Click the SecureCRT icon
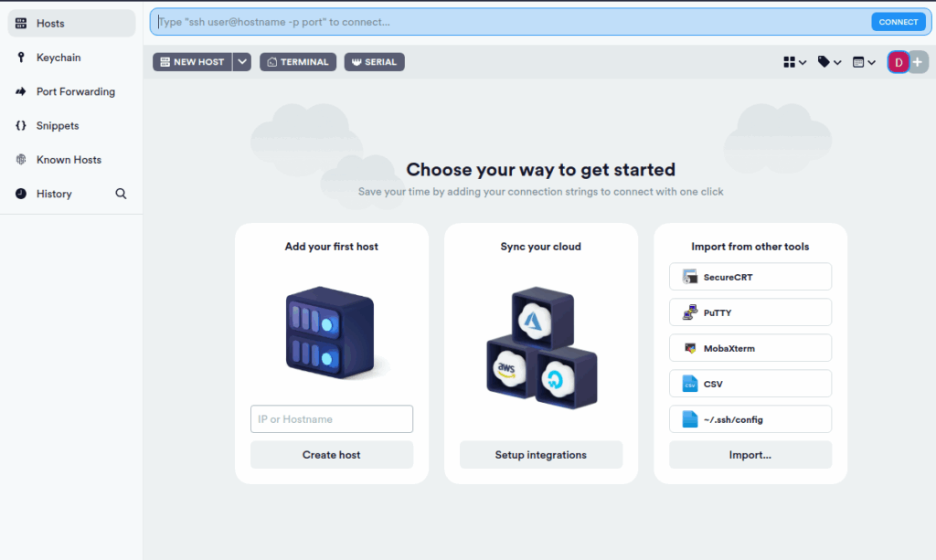The width and height of the screenshot is (936, 560). pos(690,277)
